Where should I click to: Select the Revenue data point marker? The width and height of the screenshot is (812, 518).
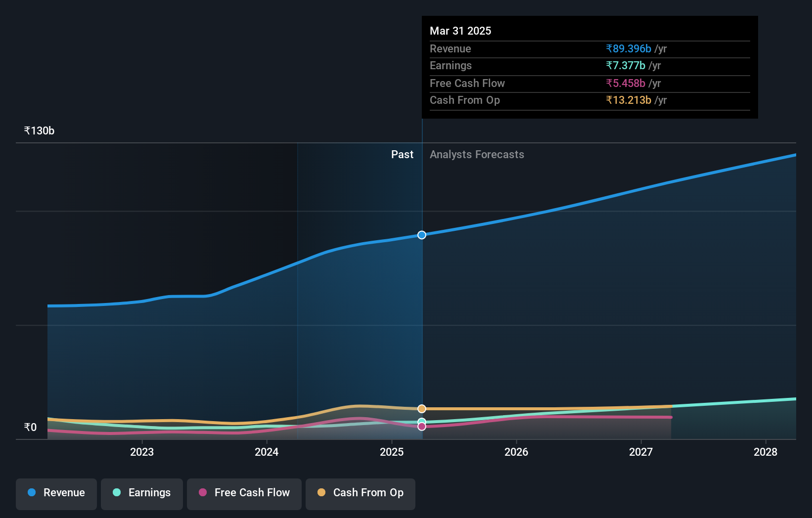point(421,235)
